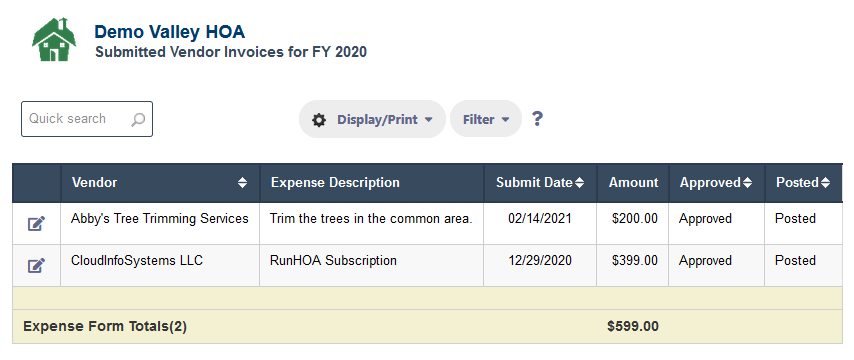Click the $599.00 totals amount

coord(633,327)
